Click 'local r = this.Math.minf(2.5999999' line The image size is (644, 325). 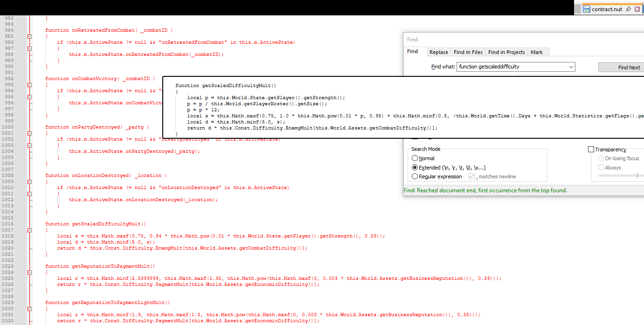[279, 278]
